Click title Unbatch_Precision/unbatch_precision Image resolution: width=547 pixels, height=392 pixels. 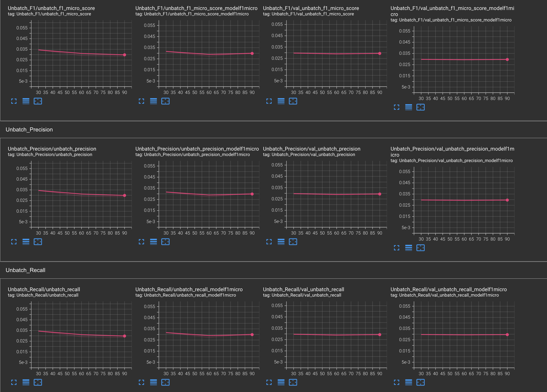coord(52,149)
